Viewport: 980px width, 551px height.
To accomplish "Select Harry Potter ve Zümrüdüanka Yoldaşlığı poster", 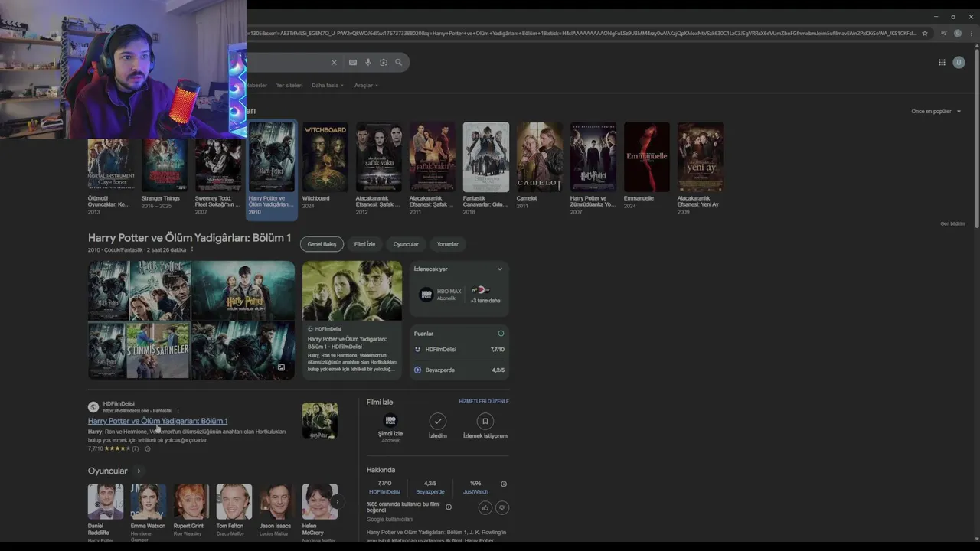I will pos(593,157).
